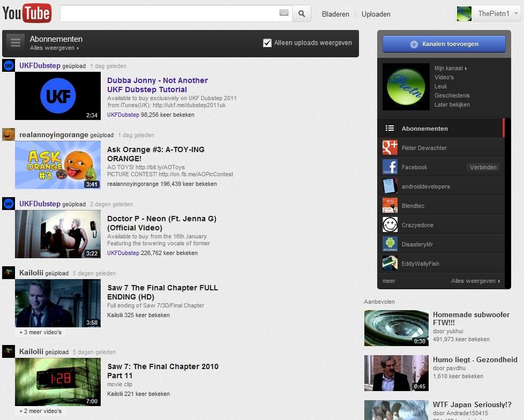Click Kailolii avatar above Saw 7 Part 11
This screenshot has height=420, width=524.
[x=9, y=351]
